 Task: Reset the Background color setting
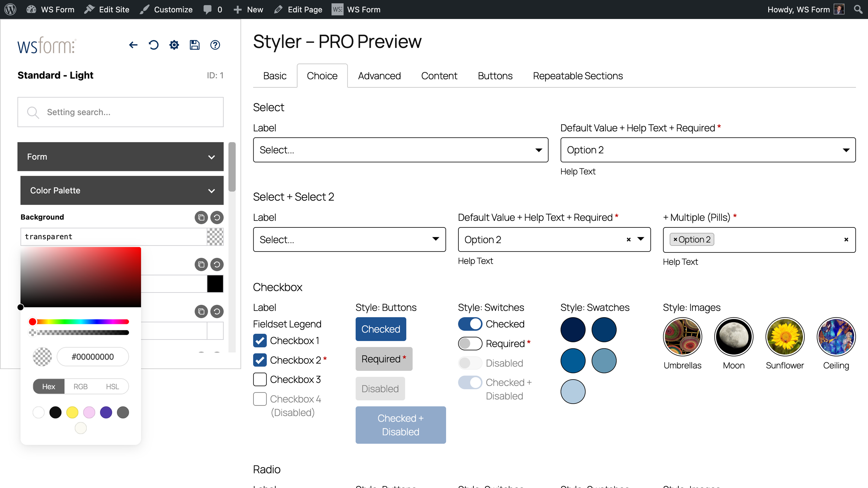coord(217,217)
